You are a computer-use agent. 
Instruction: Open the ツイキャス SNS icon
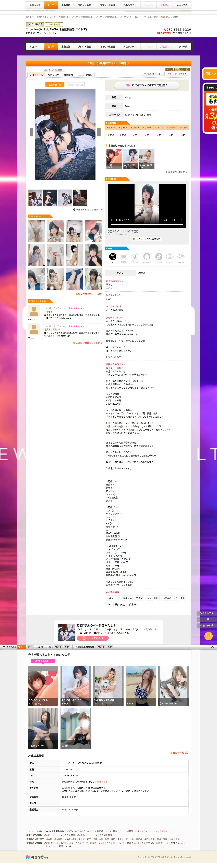click(147, 257)
